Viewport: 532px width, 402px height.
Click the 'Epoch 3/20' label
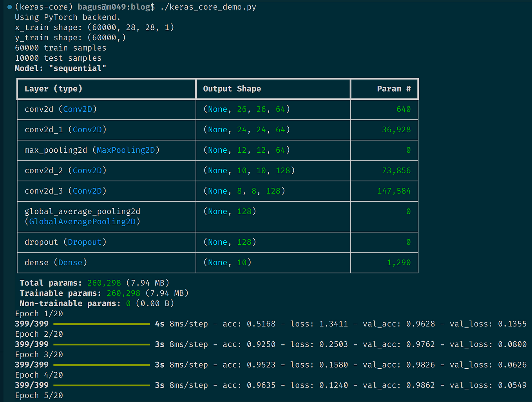(39, 354)
